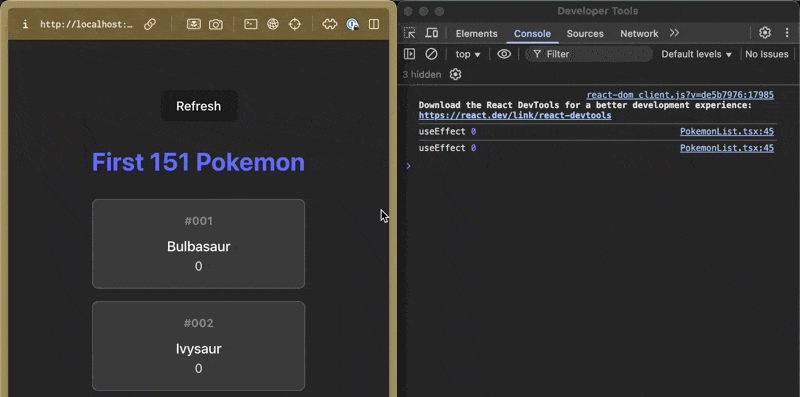Viewport: 800px width, 397px height.
Task: Select the Console tab
Action: point(532,34)
